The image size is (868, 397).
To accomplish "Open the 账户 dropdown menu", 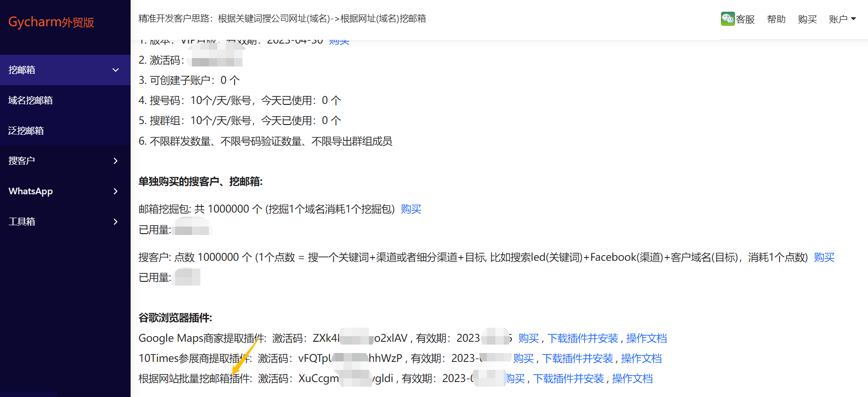I will tap(842, 19).
